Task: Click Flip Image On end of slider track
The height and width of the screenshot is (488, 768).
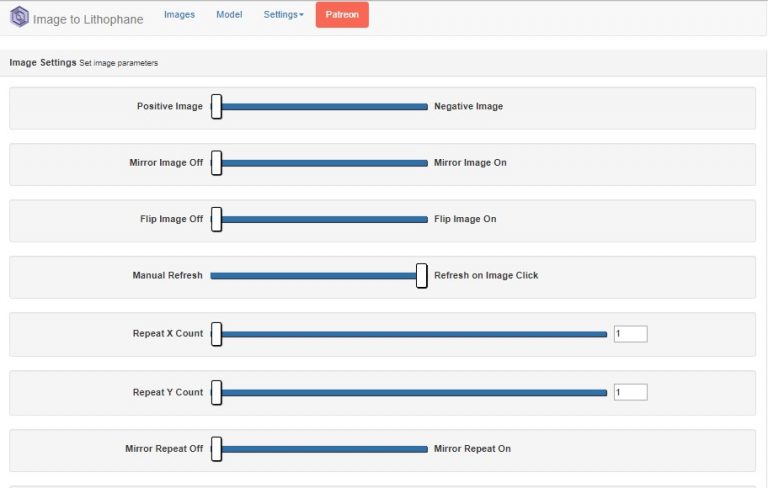Action: pos(424,220)
